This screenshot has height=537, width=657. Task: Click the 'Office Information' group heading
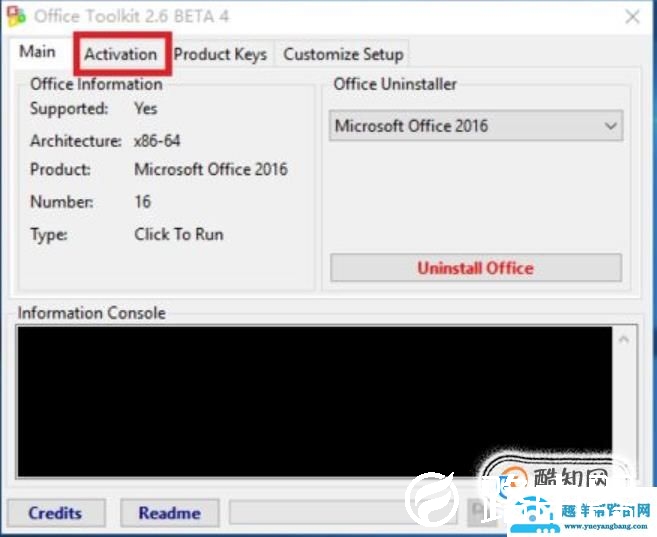(x=96, y=84)
